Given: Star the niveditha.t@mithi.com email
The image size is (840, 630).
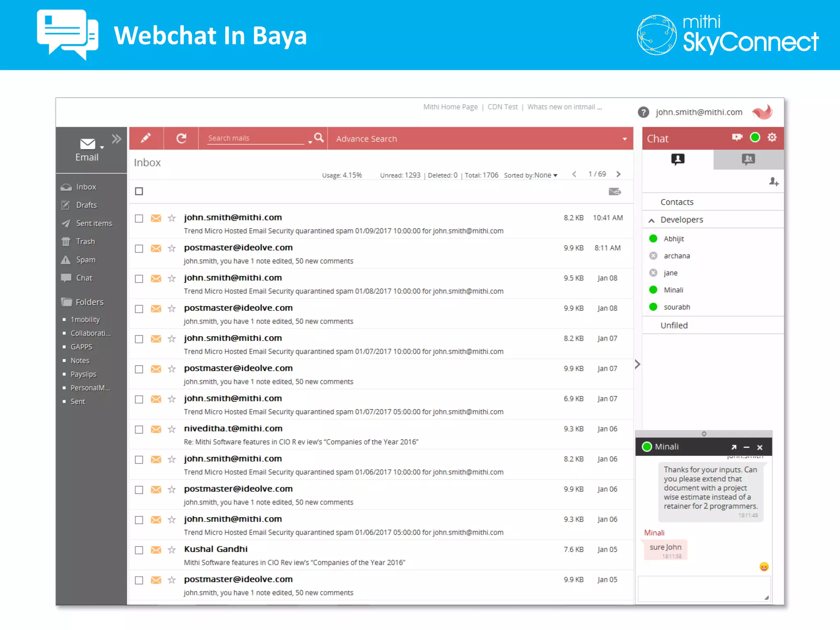Looking at the screenshot, I should coord(172,429).
